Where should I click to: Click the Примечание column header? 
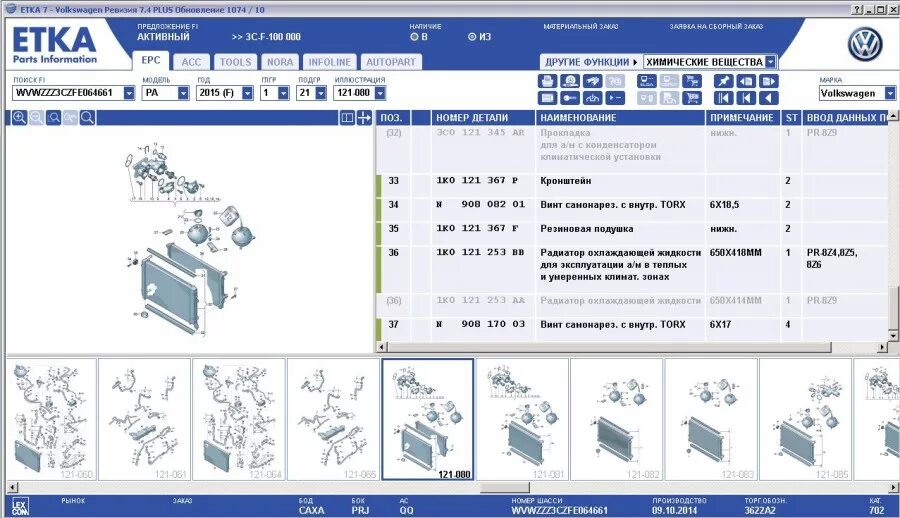click(x=743, y=118)
